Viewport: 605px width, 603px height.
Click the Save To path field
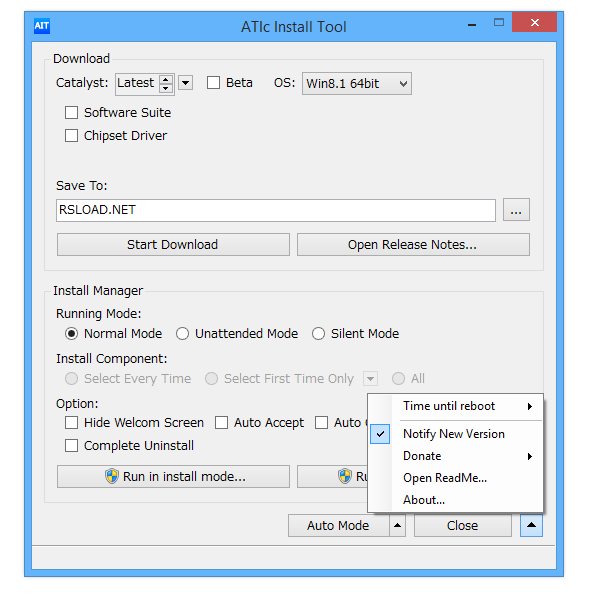(276, 210)
